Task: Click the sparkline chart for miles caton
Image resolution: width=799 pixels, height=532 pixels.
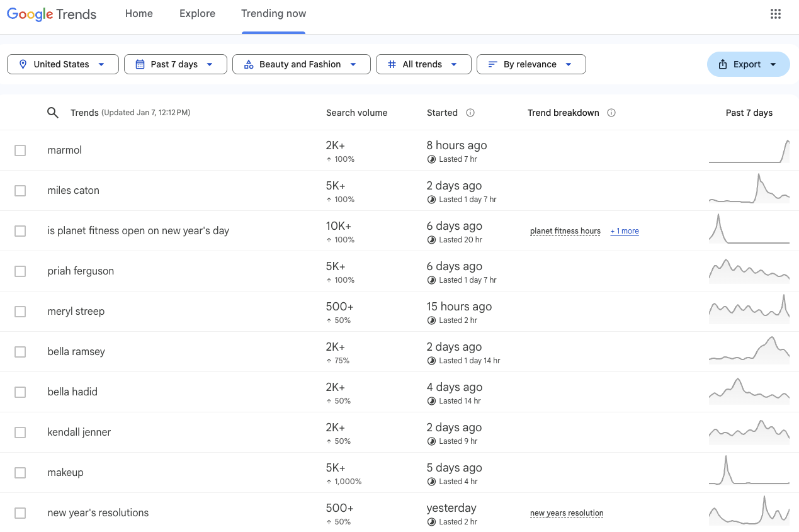Action: coord(749,190)
